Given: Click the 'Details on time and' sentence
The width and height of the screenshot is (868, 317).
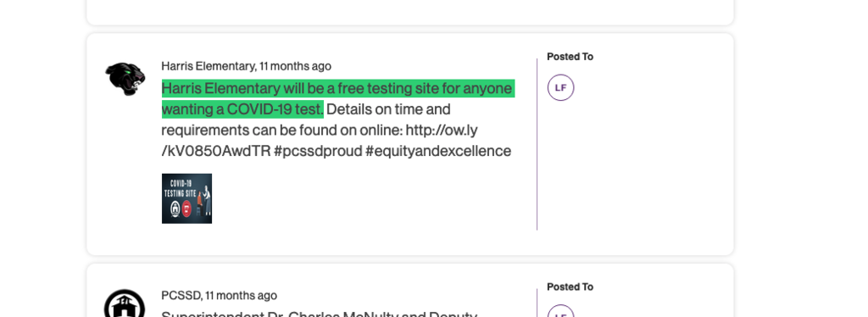Looking at the screenshot, I should coord(388,109).
